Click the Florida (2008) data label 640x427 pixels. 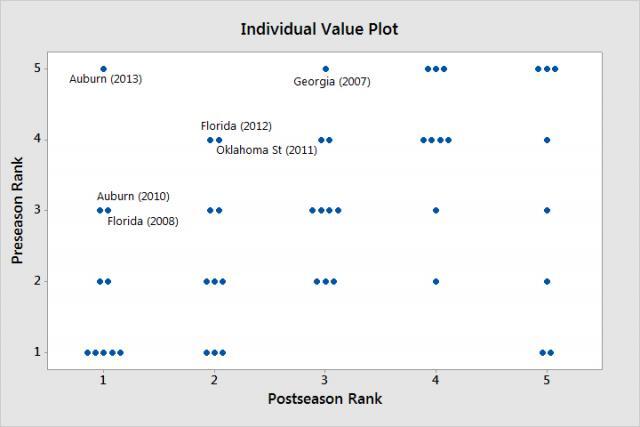tap(143, 221)
